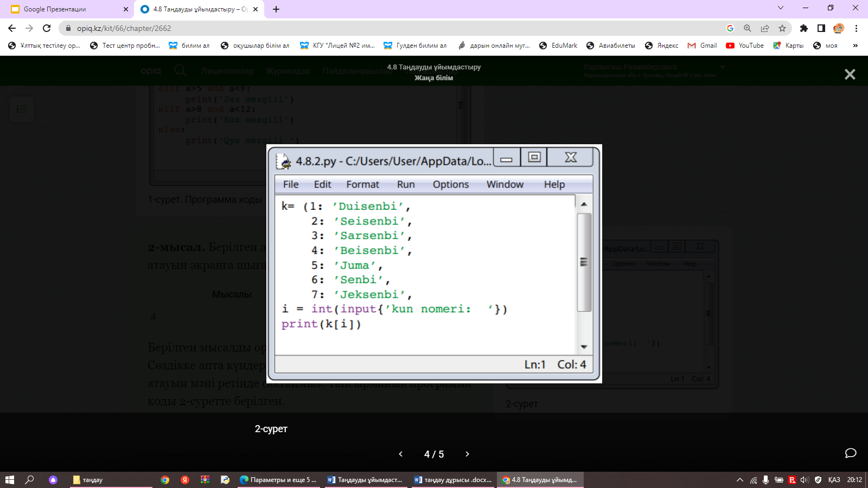This screenshot has height=488, width=868.
Task: Share this page from the address bar
Action: (765, 28)
